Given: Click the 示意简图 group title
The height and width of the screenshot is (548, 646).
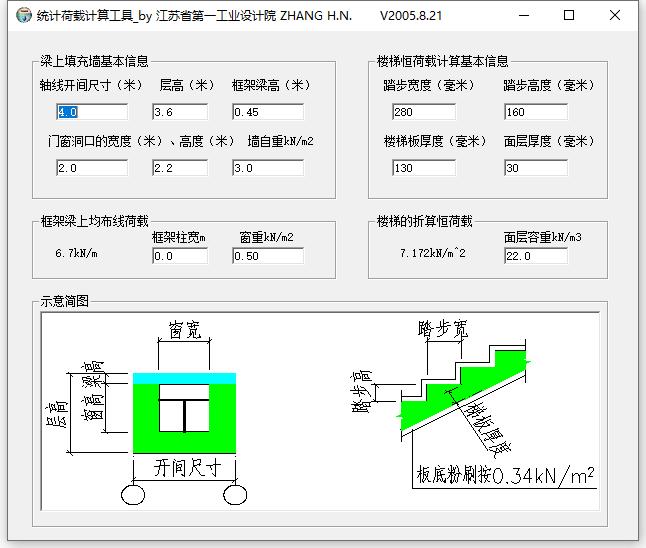Looking at the screenshot, I should 64,301.
